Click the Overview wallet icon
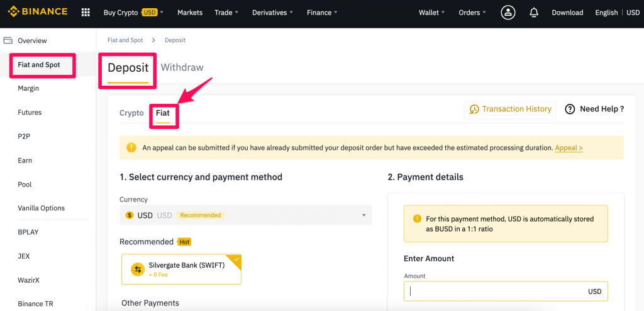 (8, 40)
